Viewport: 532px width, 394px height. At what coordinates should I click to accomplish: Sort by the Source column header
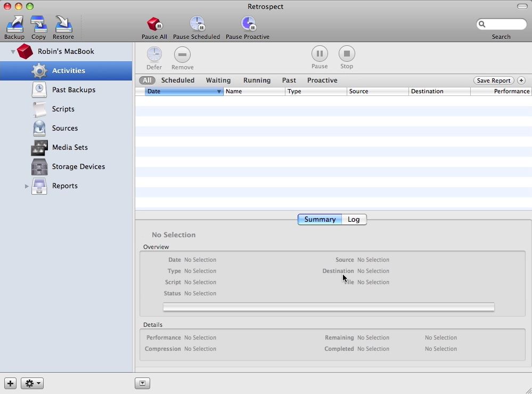click(378, 91)
